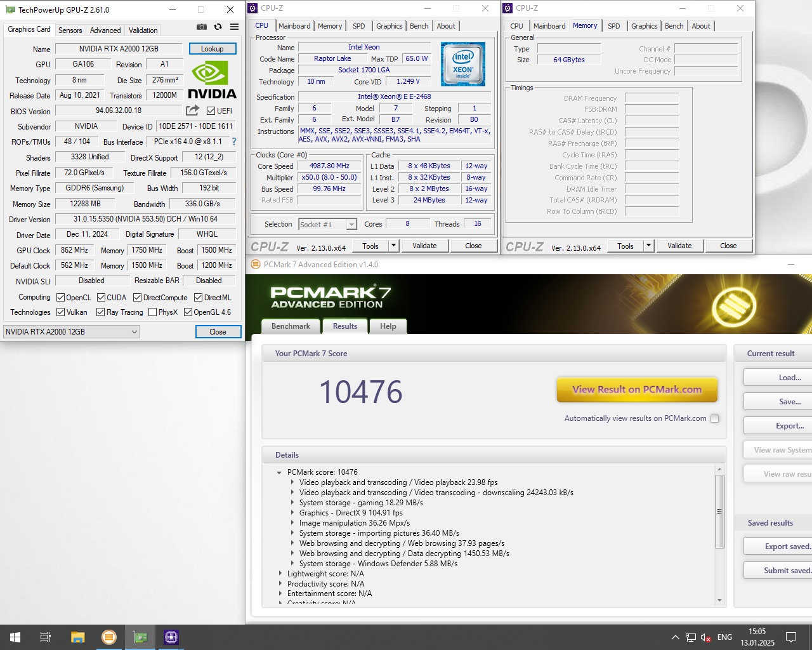Switch to GPU-Z taskbar icon
This screenshot has height=650, width=812.
140,637
